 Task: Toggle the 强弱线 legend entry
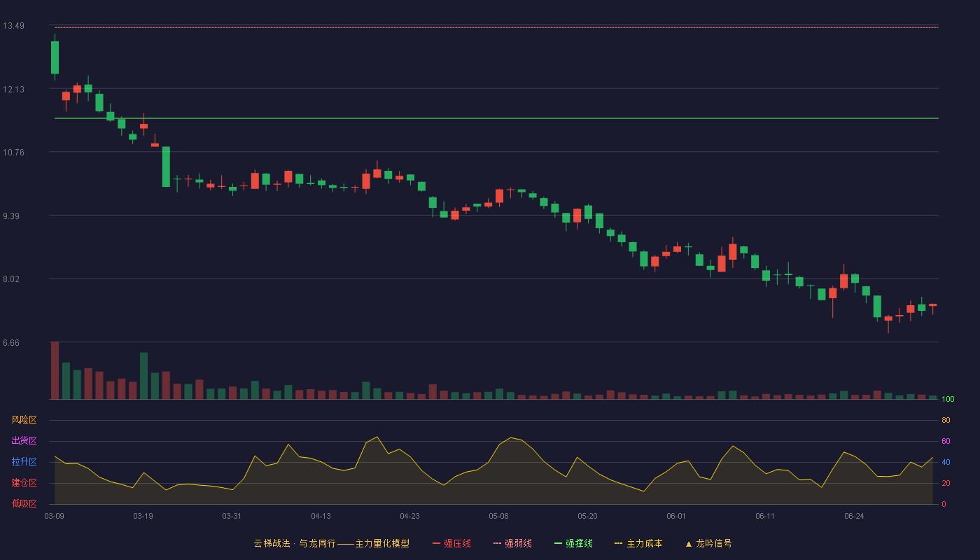click(512, 543)
